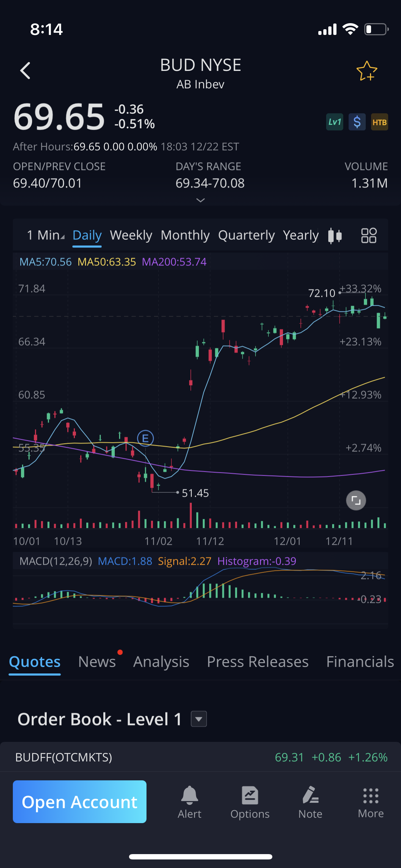Screen dimensions: 401x868
Task: Tap the blue dollar sign badge
Action: (357, 122)
